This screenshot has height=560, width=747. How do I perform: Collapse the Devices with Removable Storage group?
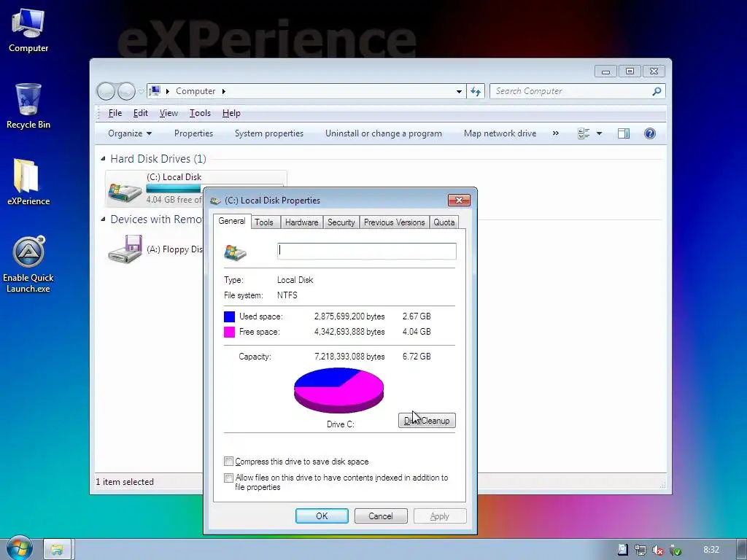[x=103, y=219]
